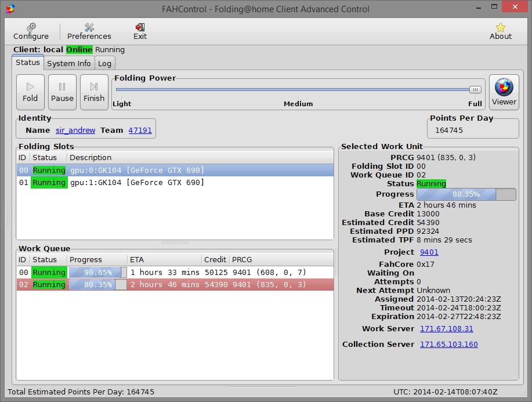532x402 pixels.
Task: Click the Assigned value 2014-02-13T20:24:23Z
Action: (x=459, y=299)
